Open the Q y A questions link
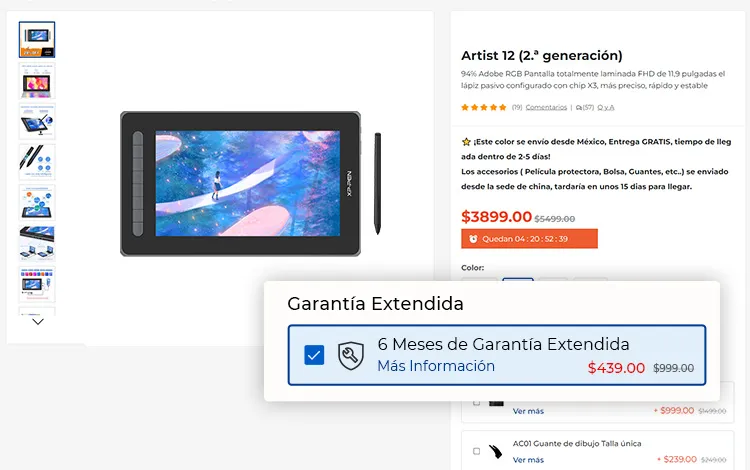 click(x=606, y=107)
